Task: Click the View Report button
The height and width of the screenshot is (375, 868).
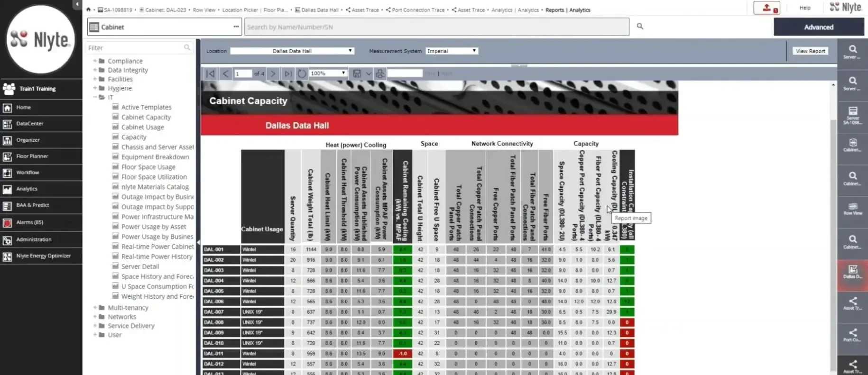Action: tap(810, 51)
